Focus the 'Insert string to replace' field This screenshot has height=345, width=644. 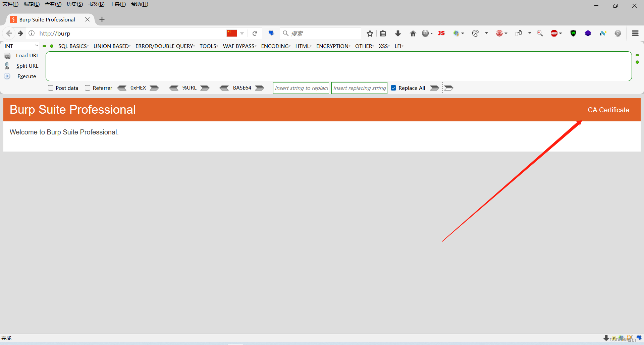point(301,88)
